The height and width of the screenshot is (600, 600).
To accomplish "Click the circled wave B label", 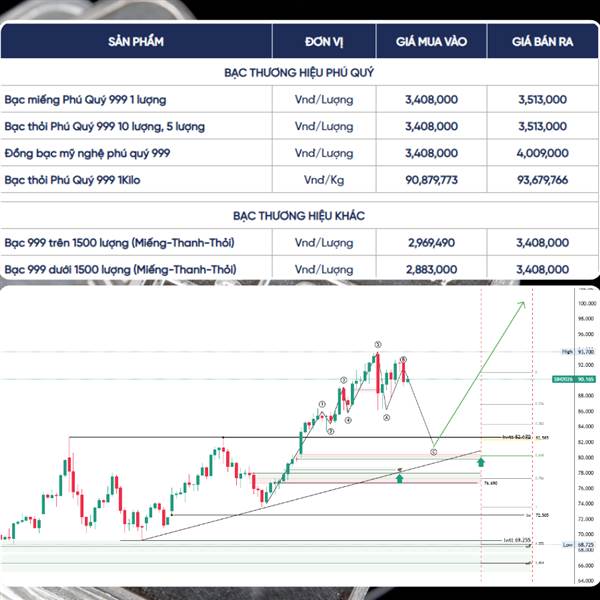I will tap(403, 359).
